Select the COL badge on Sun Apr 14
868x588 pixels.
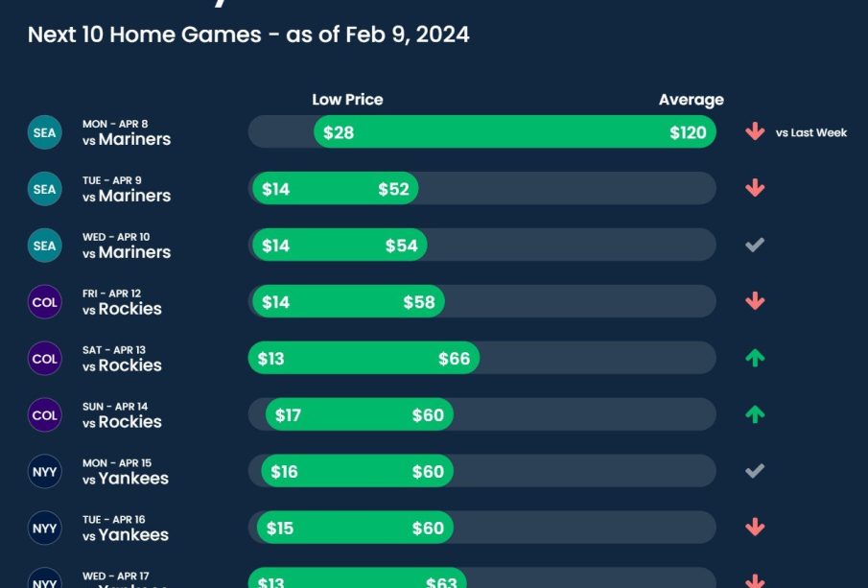[x=45, y=415]
